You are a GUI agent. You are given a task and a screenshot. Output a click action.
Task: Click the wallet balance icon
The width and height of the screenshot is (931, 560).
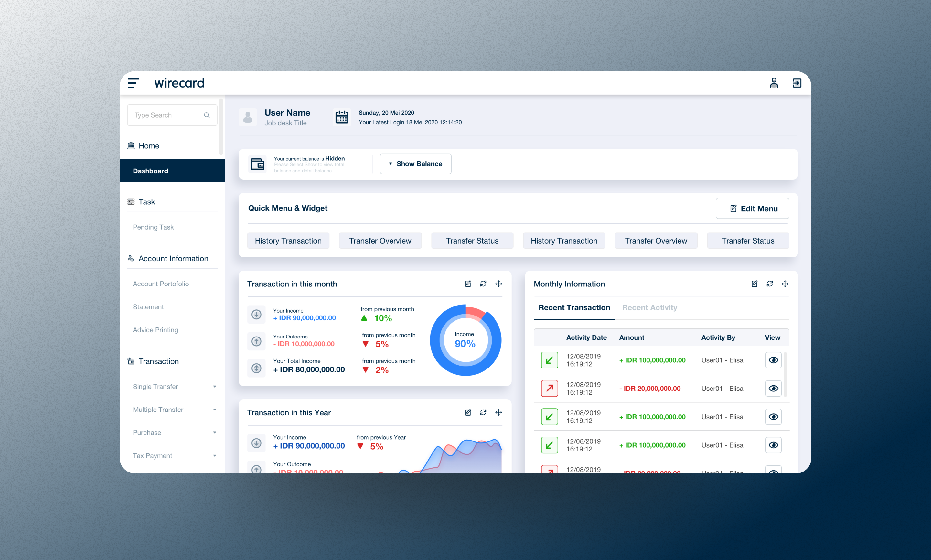(x=258, y=164)
